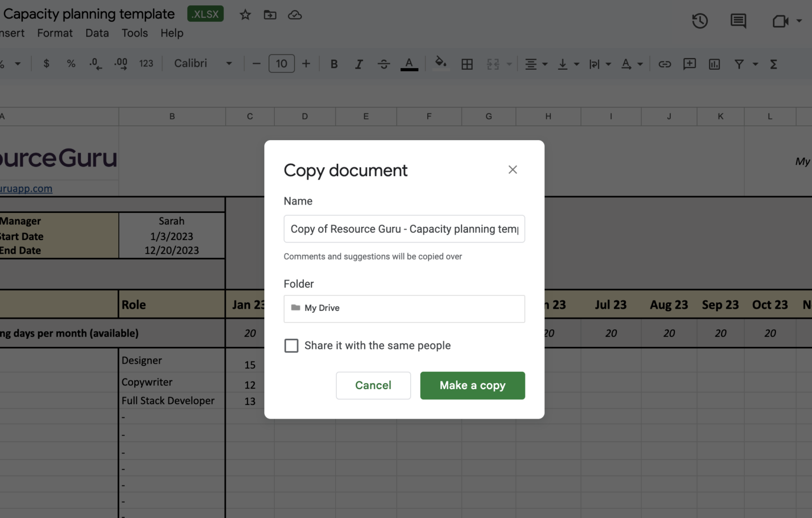Open the Tools menu
812x518 pixels.
[134, 33]
